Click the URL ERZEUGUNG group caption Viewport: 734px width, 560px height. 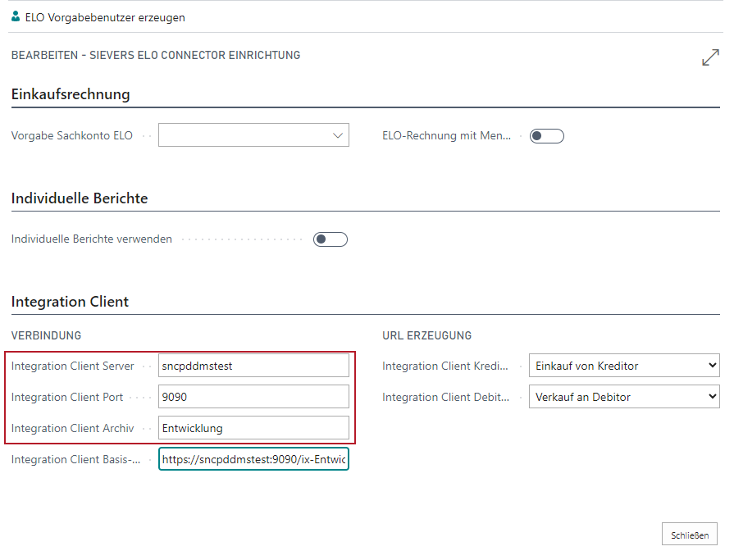426,335
